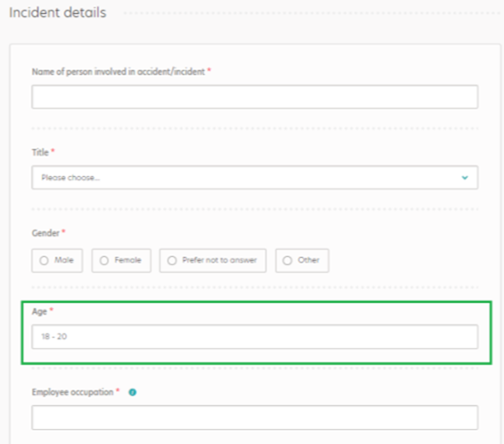Open the Title 'Please choose...' dropdown
Viewport: 504px width, 444px height.
pos(255,177)
